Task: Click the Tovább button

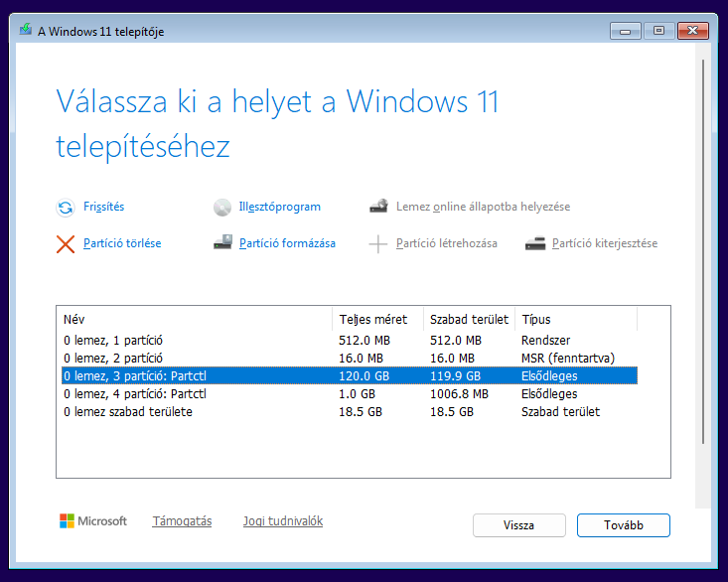Action: coord(623,525)
